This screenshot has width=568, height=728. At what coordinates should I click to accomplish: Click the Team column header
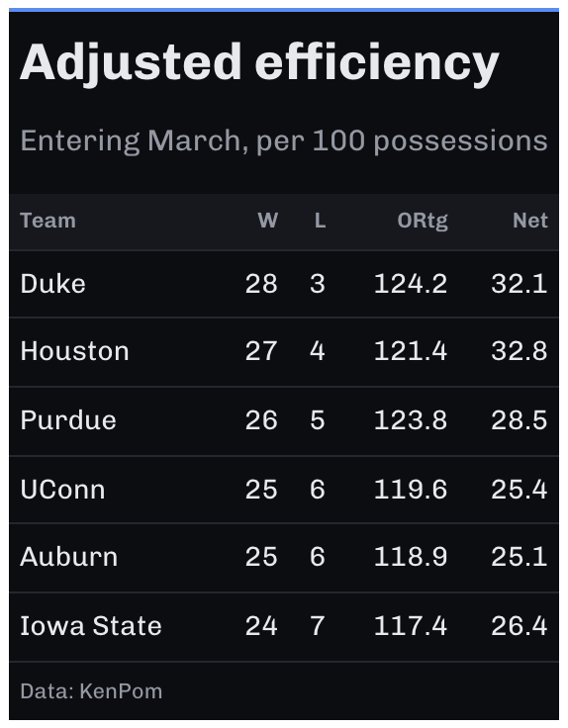[x=47, y=220]
